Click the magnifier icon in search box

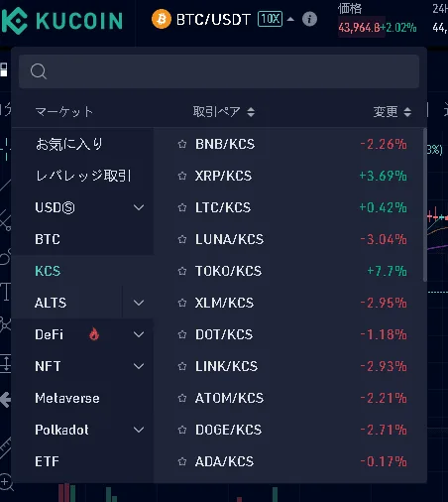click(39, 71)
